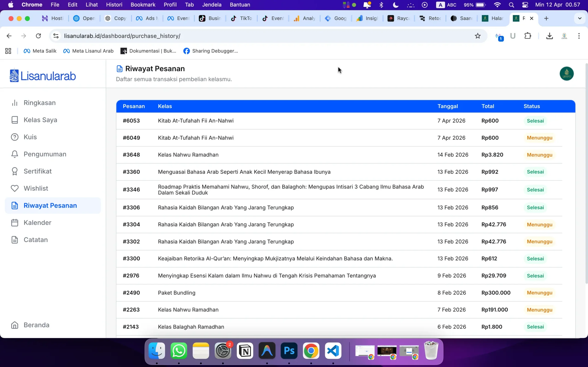Open the Sertifikat badge icon

(x=14, y=171)
